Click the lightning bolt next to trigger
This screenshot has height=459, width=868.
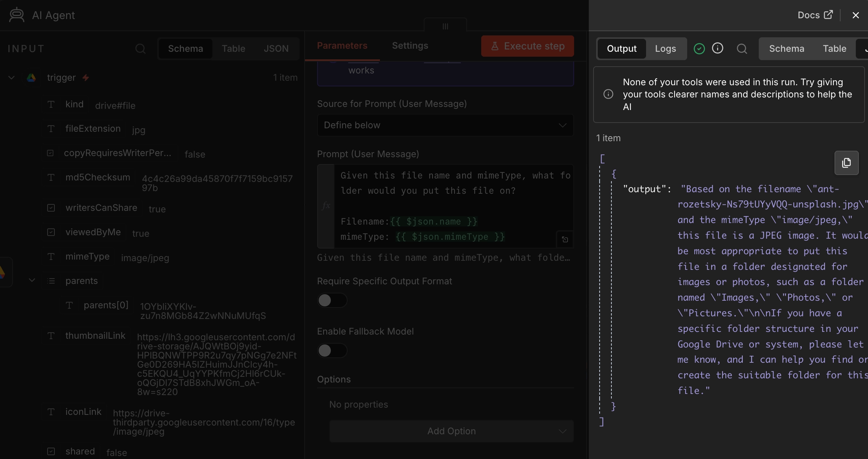86,78
